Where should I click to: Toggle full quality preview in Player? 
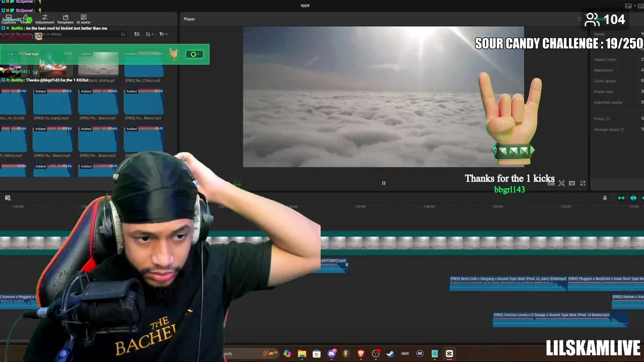pos(551,184)
